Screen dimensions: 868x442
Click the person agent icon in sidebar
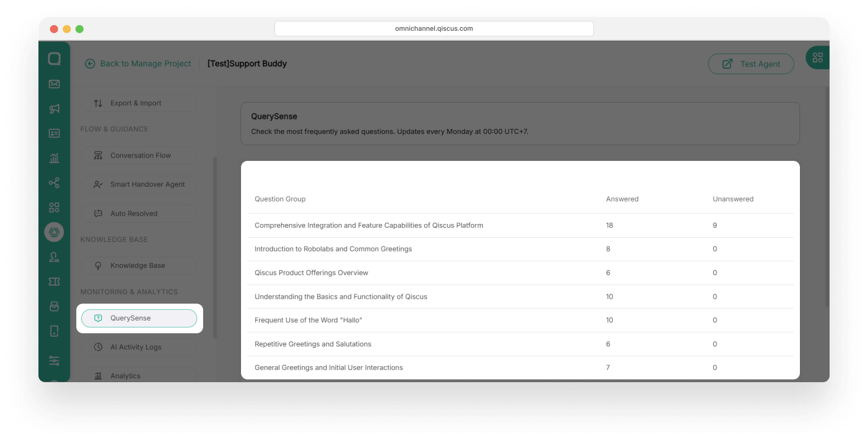click(54, 257)
